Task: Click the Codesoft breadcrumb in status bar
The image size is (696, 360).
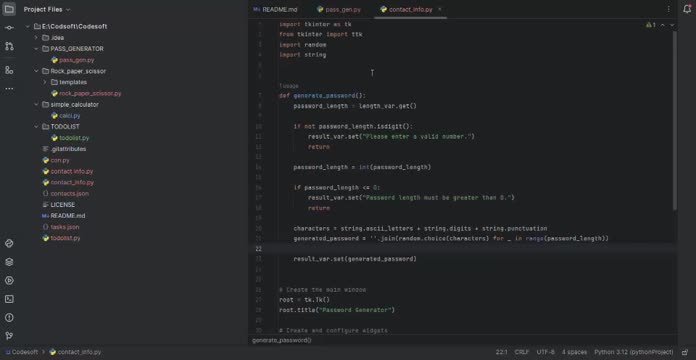Action: tap(22, 352)
